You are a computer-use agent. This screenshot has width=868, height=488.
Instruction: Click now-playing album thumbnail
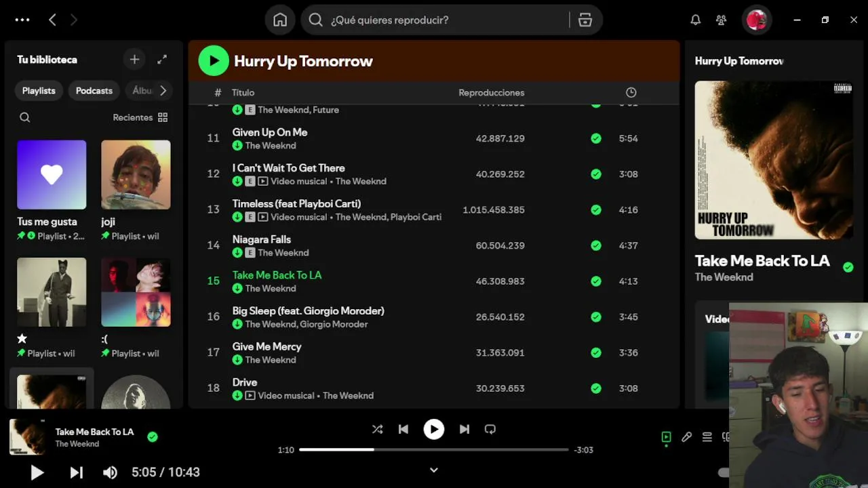coord(28,436)
